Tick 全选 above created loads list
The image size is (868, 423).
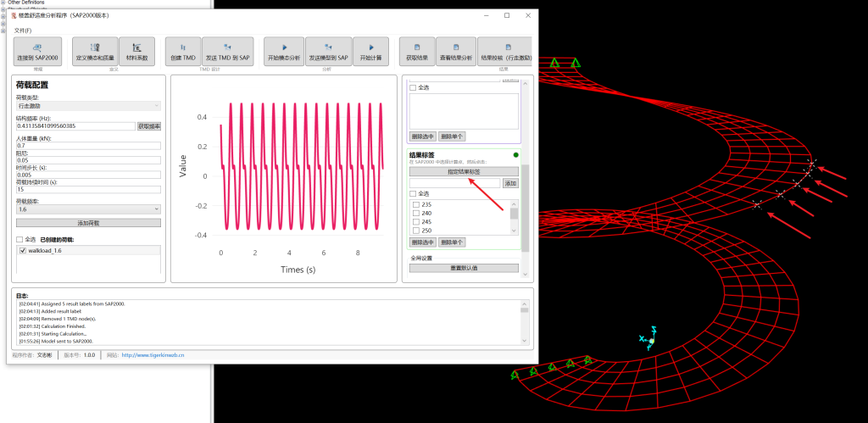coord(19,239)
